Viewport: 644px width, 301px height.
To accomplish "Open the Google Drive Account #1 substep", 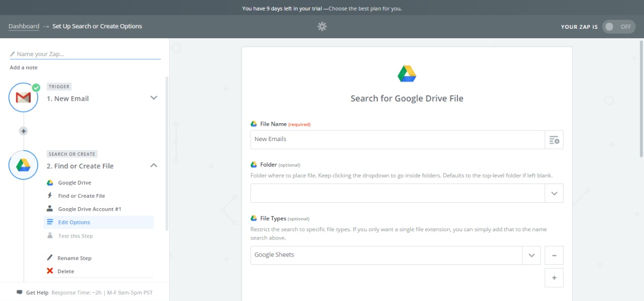I will click(x=90, y=209).
